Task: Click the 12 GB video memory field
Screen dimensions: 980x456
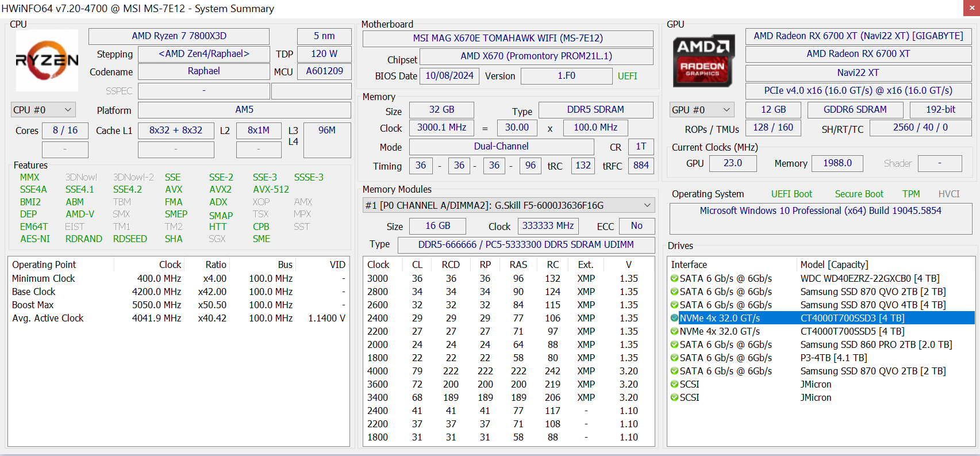Action: click(x=773, y=110)
